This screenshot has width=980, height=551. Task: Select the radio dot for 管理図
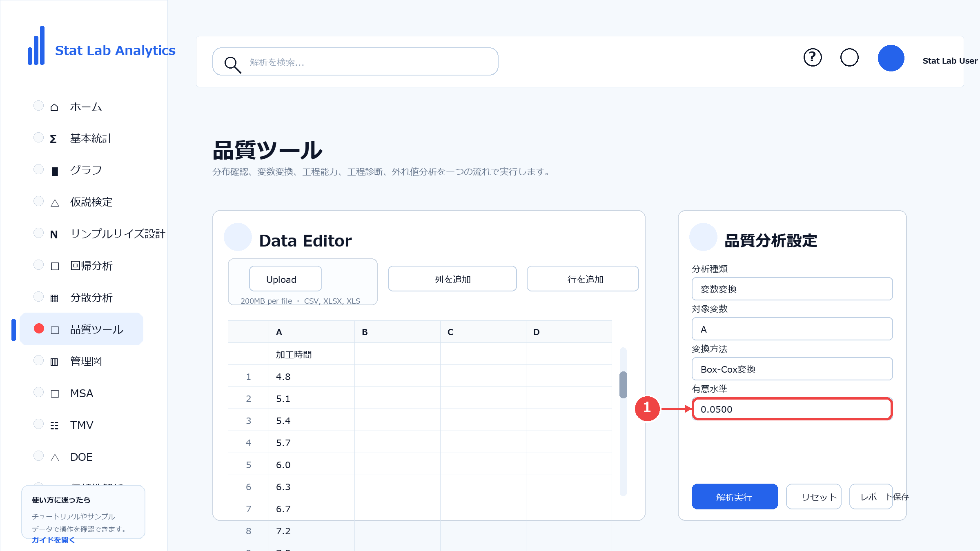coord(38,360)
